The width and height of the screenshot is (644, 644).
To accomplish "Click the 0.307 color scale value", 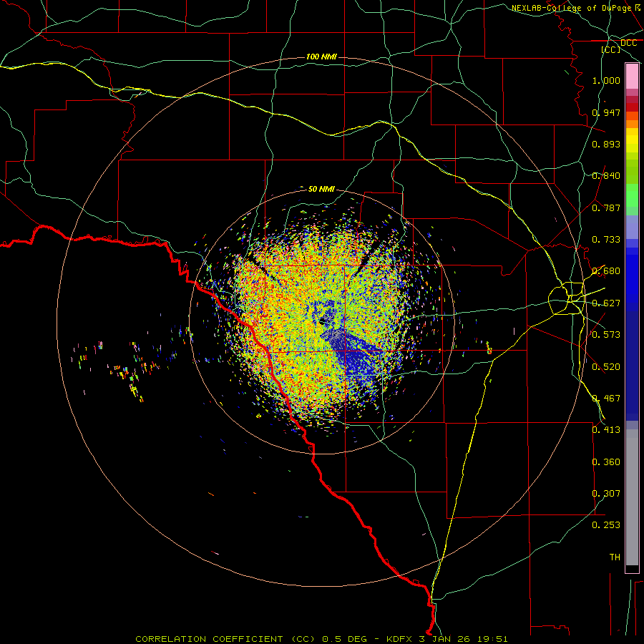I will (606, 494).
